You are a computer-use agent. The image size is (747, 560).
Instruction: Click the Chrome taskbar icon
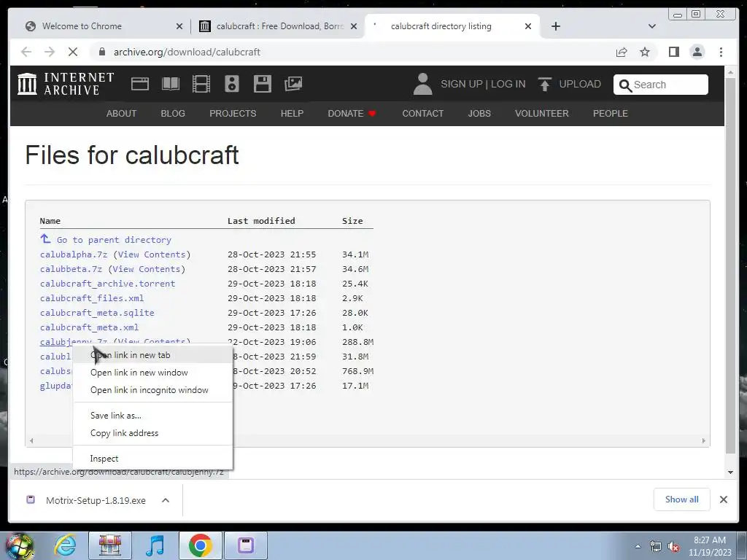click(200, 545)
